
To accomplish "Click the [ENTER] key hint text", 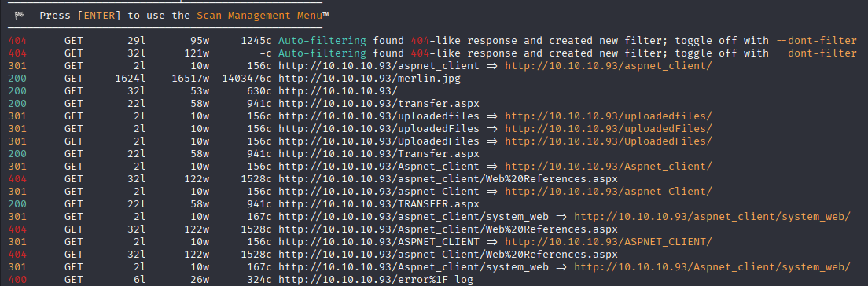I will 98,16.
